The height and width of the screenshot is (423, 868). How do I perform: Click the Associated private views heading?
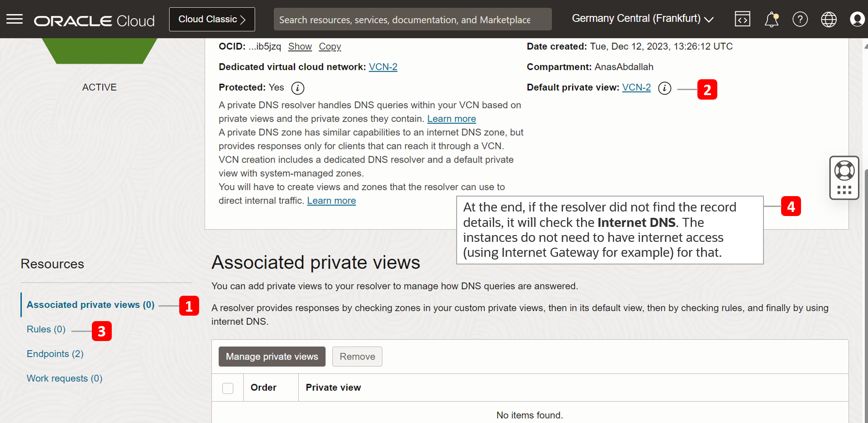315,262
